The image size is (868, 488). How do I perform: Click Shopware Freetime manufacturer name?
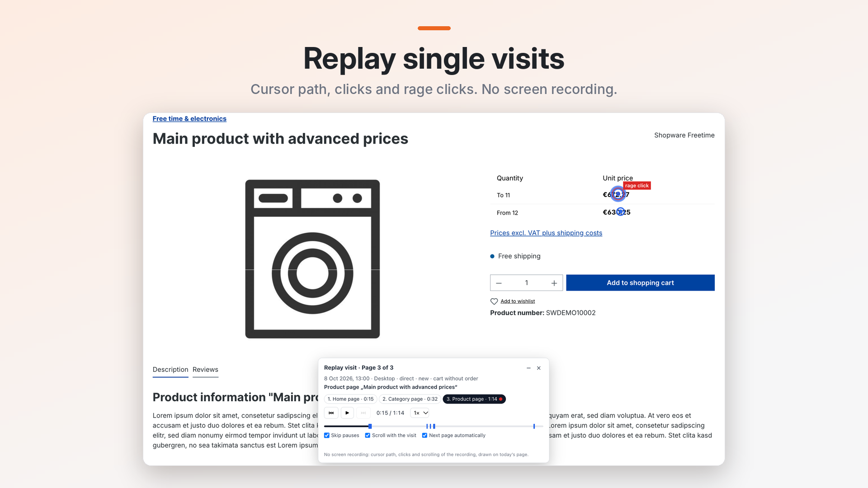(x=684, y=136)
